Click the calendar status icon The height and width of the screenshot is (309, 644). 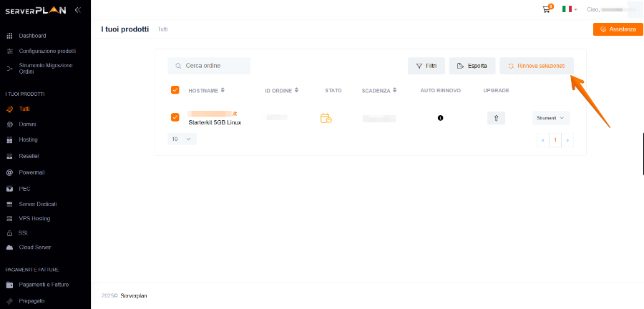click(x=326, y=118)
